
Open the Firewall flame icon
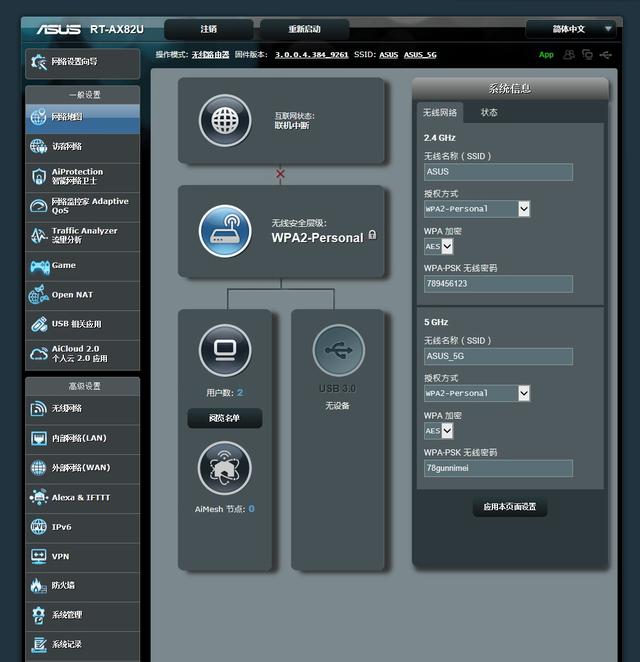click(x=38, y=586)
